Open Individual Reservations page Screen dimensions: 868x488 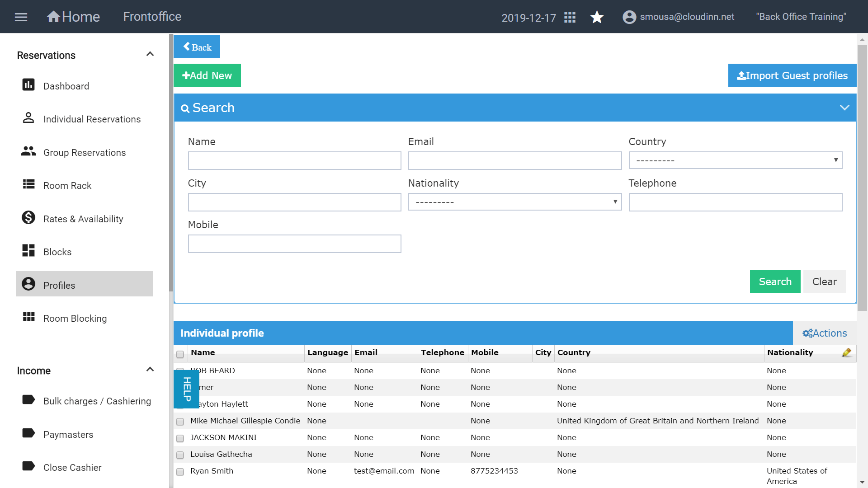(92, 119)
